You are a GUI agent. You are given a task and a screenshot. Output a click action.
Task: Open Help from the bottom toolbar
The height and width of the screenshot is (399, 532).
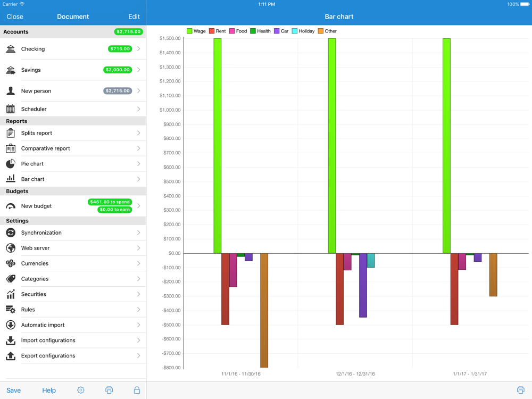click(x=49, y=390)
